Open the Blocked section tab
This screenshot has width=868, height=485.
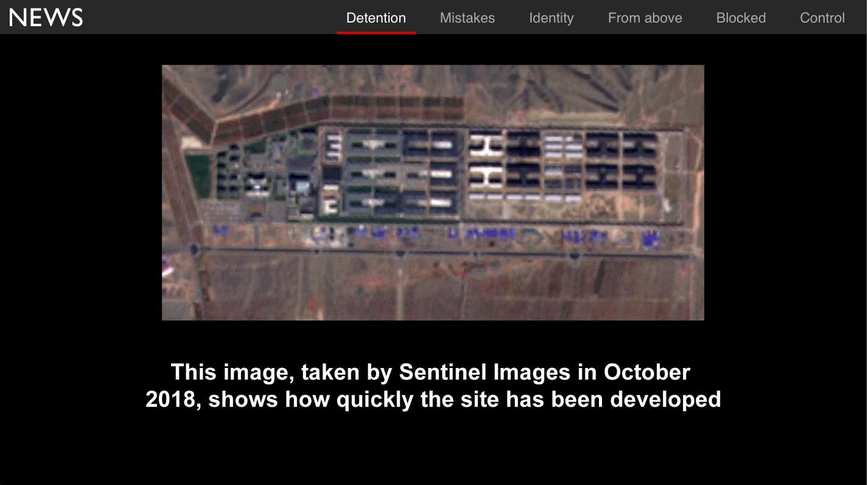pyautogui.click(x=741, y=18)
